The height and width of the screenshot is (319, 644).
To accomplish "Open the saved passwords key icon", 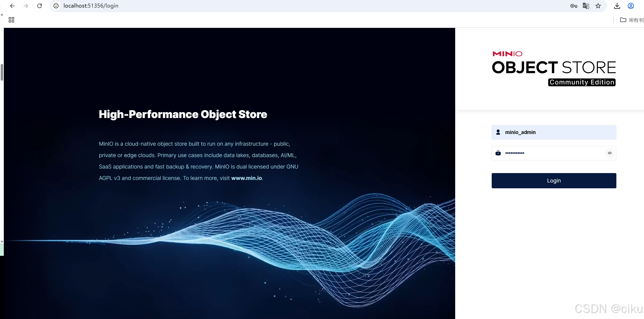I will click(x=574, y=6).
